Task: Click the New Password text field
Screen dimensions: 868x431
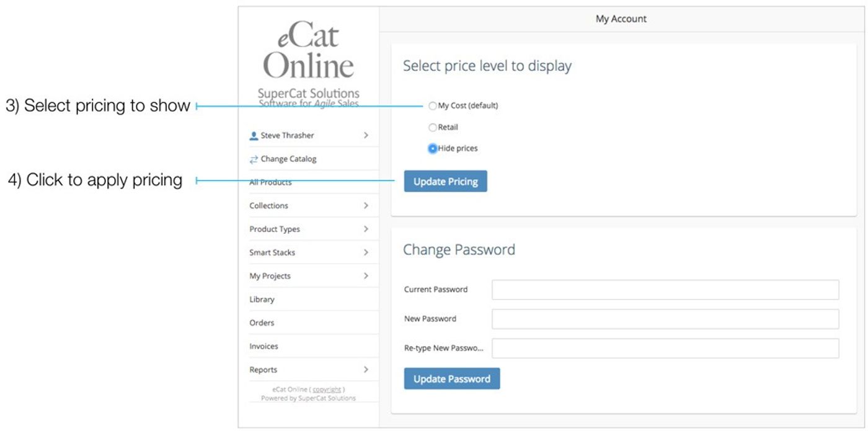Action: (665, 319)
